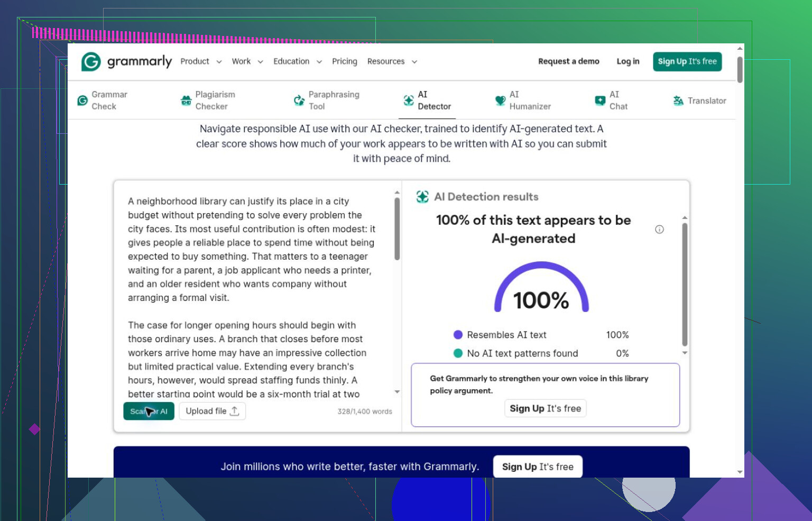
Task: Click the results panel scroll-down arrow
Action: coord(685,353)
